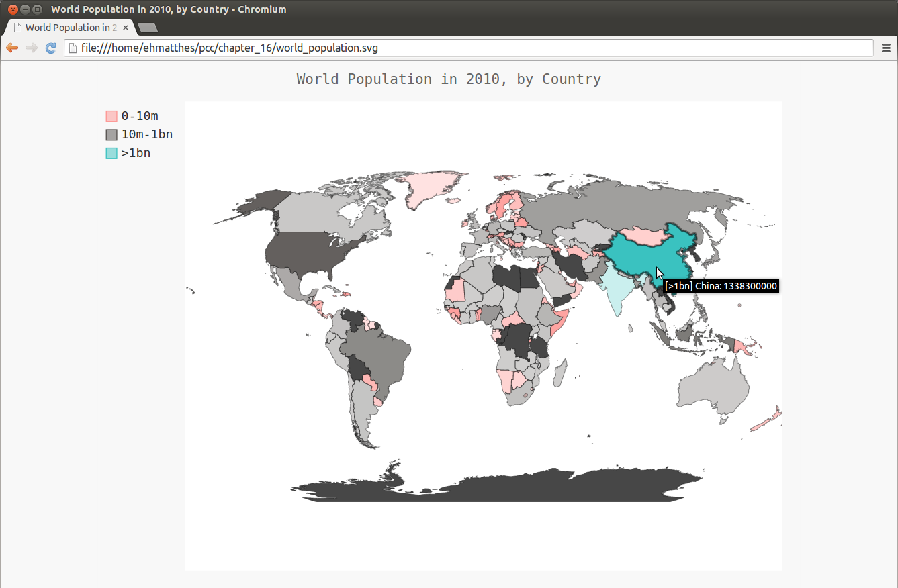Focus the file URL address bar
The width and height of the screenshot is (898, 588).
pos(470,48)
